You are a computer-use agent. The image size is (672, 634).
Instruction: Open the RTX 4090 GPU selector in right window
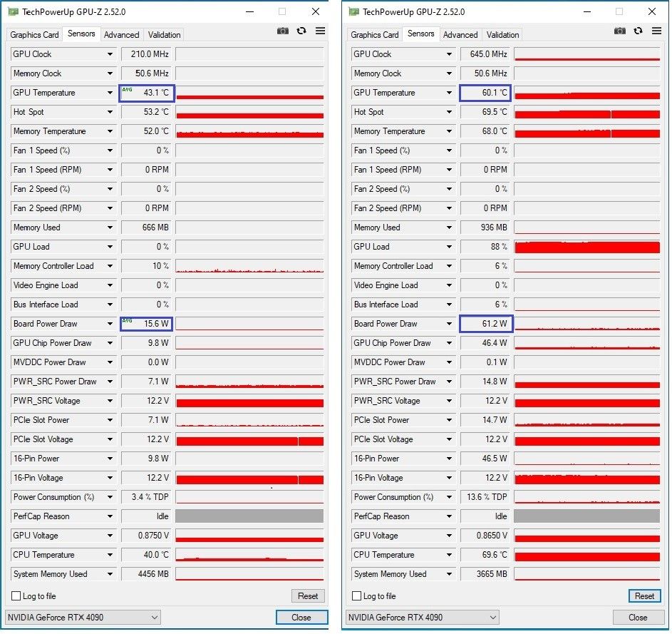click(423, 618)
